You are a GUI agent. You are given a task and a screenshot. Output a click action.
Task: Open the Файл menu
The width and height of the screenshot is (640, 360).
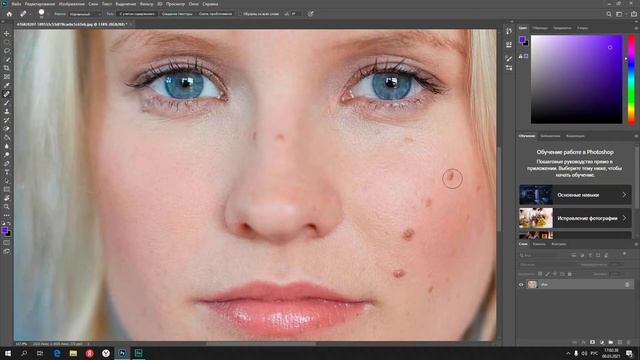click(16, 4)
